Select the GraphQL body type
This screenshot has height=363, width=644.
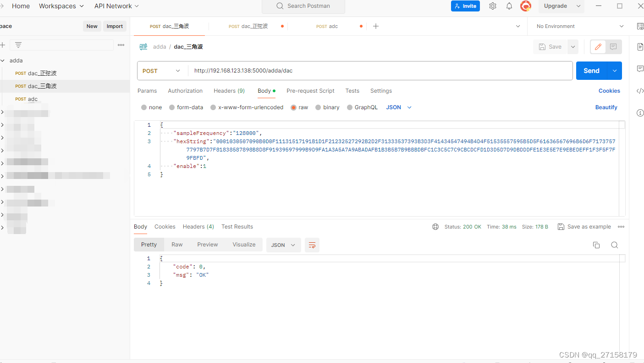click(362, 107)
